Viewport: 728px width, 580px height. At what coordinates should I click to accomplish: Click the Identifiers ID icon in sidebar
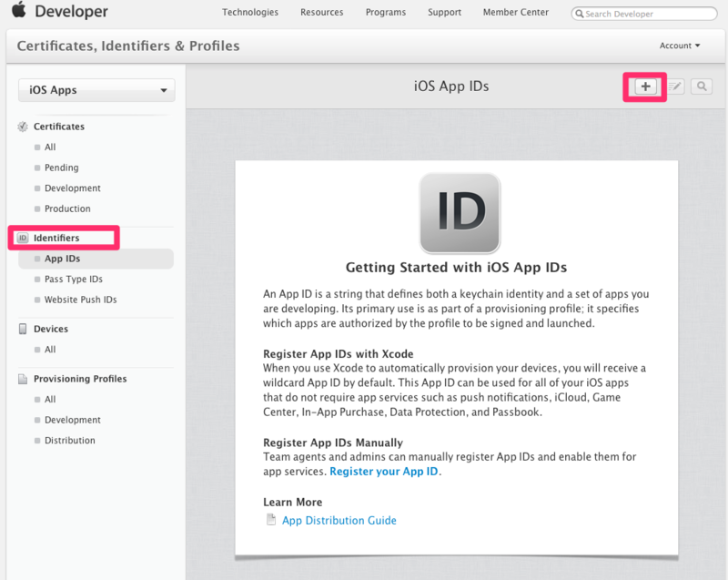tap(23, 238)
